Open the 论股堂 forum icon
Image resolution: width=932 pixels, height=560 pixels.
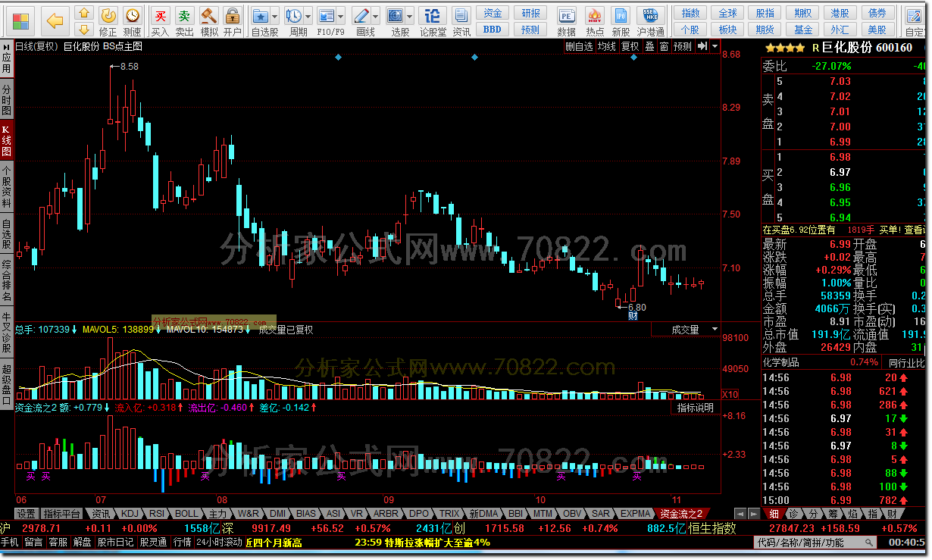pos(433,20)
